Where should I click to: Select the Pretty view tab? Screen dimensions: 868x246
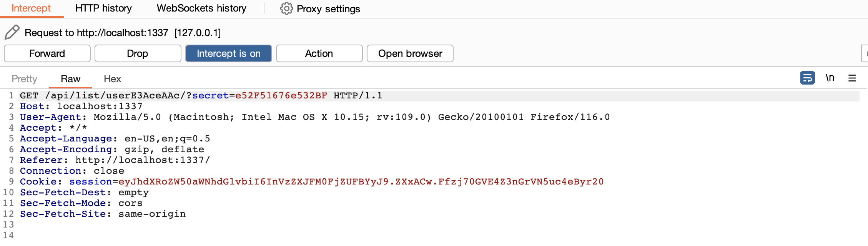(24, 79)
